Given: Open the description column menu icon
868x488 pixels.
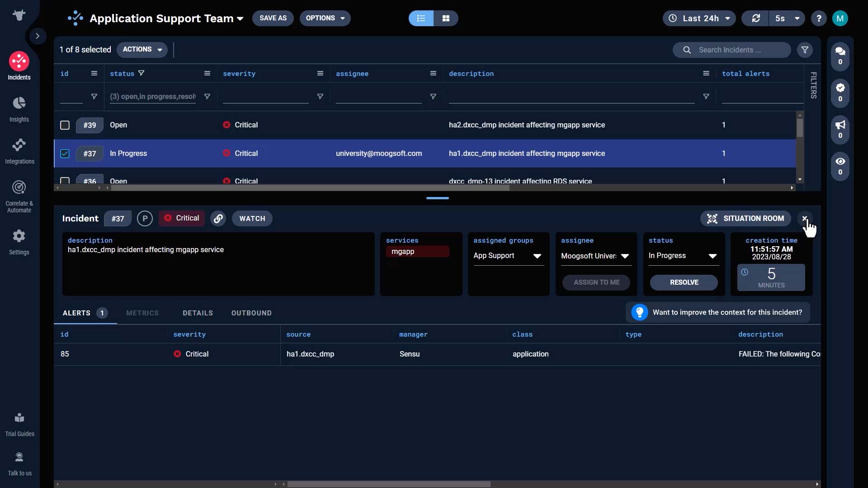Looking at the screenshot, I should 706,73.
